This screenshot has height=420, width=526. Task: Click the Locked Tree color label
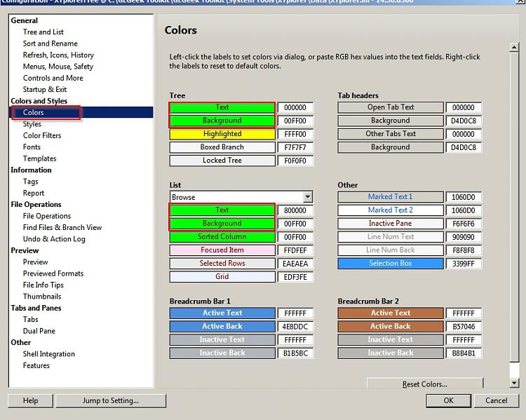pos(222,161)
